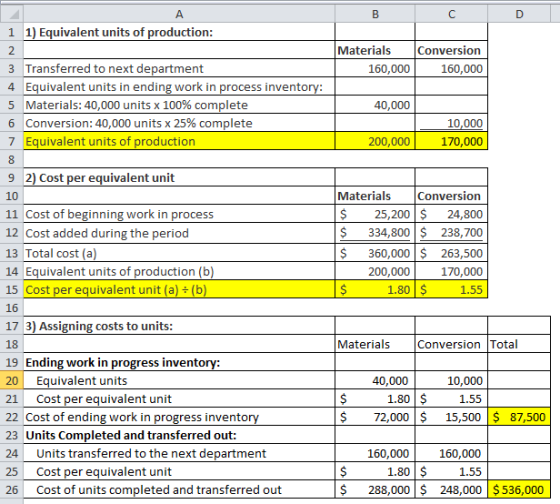
Task: Click '2) Cost per equivalent unit' heading cell
Action: [179, 178]
